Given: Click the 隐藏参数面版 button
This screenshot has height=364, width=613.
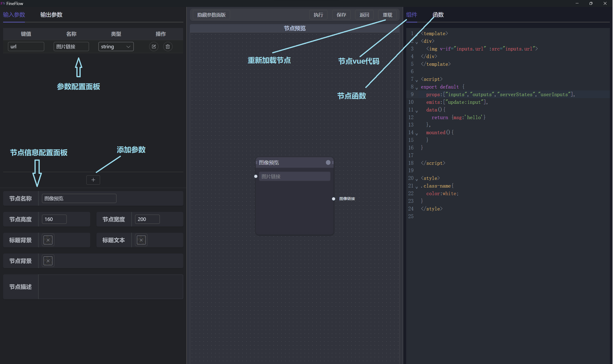Looking at the screenshot, I should click(211, 15).
